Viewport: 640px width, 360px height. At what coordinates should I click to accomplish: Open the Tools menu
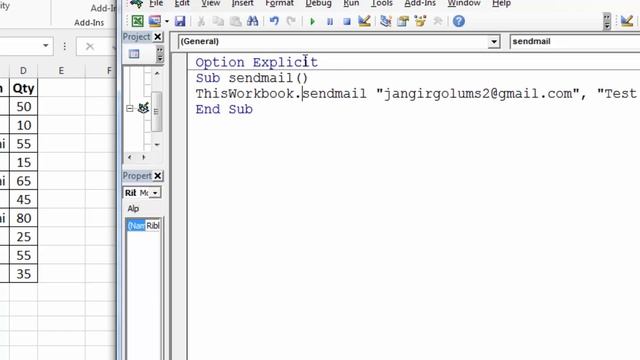381,3
